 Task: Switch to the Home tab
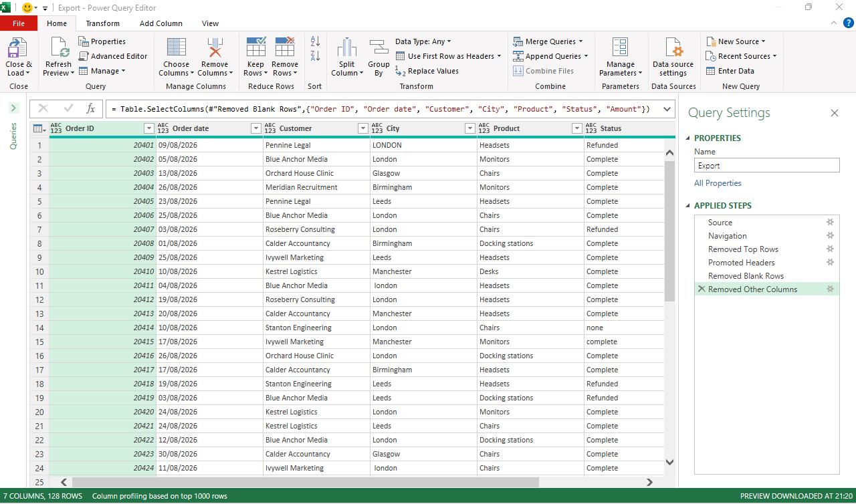57,23
